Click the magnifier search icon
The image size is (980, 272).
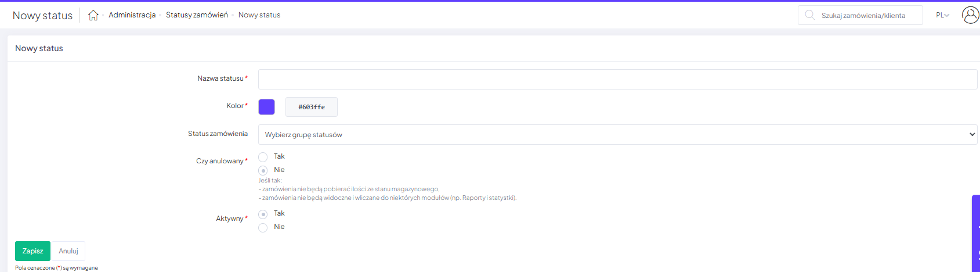(x=809, y=15)
